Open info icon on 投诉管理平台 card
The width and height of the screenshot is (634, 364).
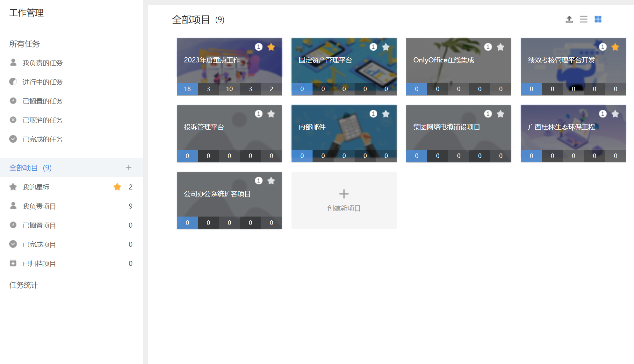coord(258,114)
